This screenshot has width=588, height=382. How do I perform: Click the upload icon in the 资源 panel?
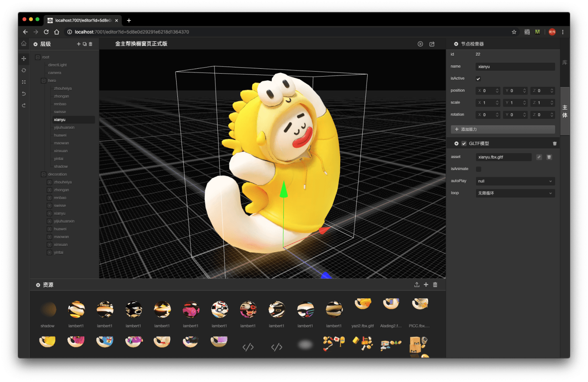click(417, 285)
